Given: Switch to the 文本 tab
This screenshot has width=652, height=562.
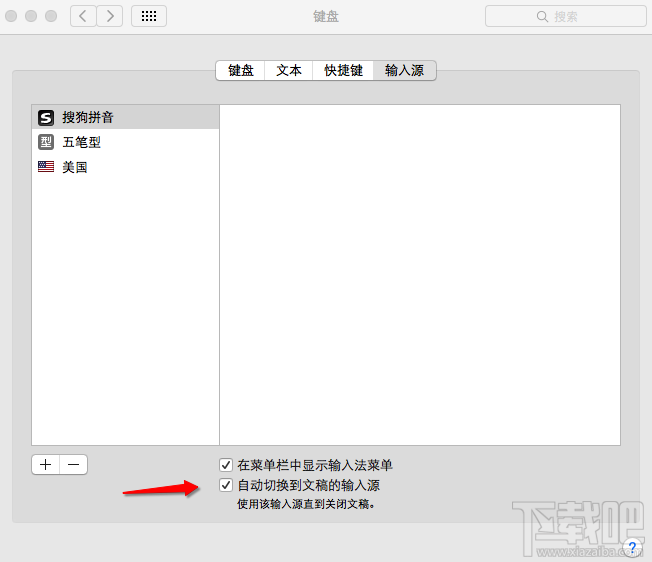Looking at the screenshot, I should (x=289, y=70).
